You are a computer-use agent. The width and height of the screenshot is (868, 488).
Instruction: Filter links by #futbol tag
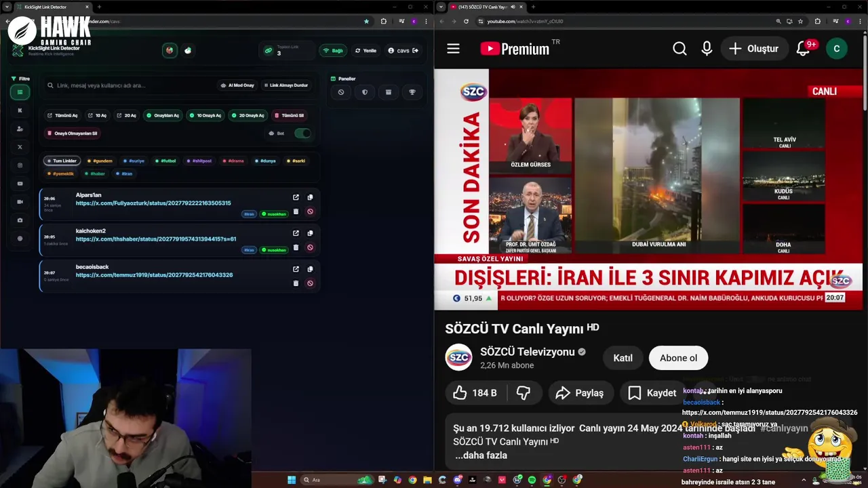165,161
